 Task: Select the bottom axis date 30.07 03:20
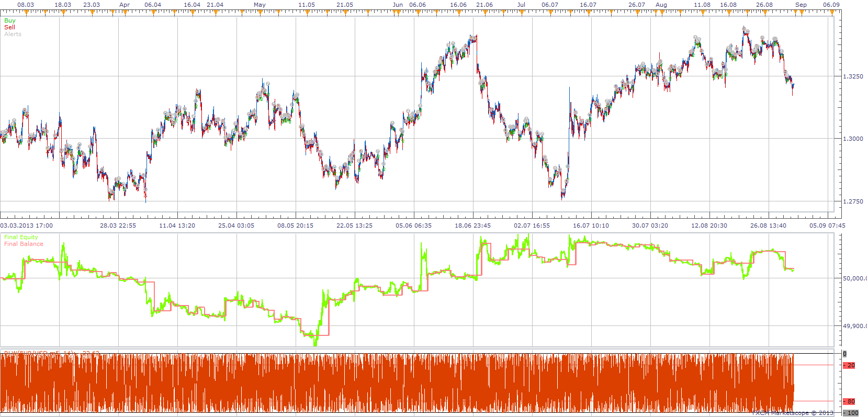pyautogui.click(x=650, y=226)
